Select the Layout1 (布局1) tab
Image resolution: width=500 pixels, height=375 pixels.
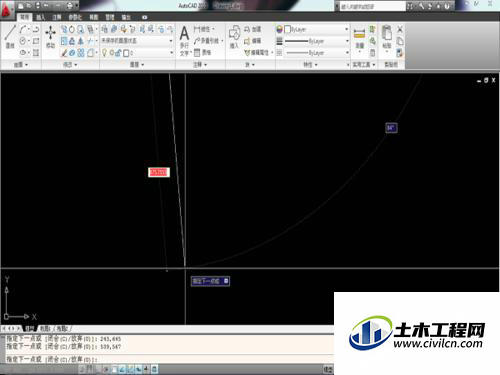(x=45, y=329)
